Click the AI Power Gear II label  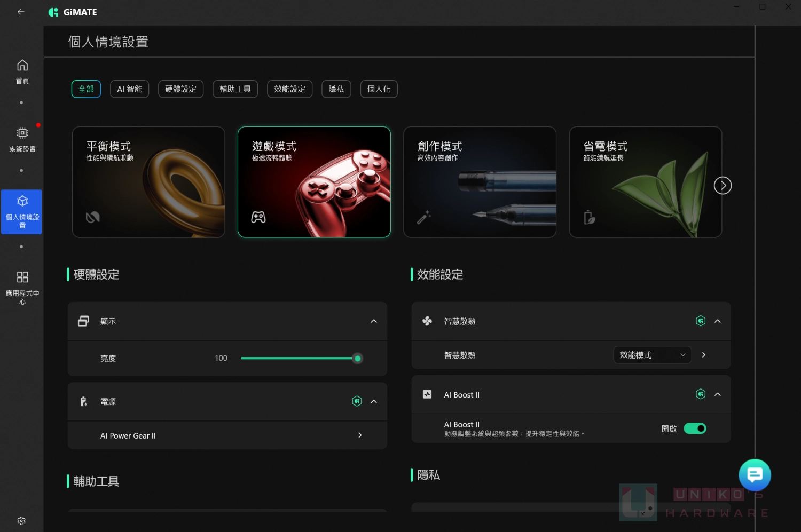128,436
